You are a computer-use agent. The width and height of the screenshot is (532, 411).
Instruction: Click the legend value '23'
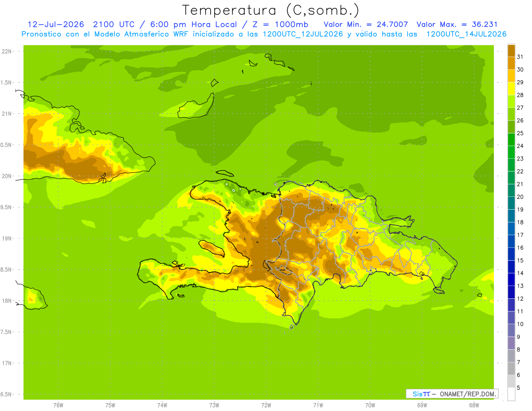click(x=520, y=159)
